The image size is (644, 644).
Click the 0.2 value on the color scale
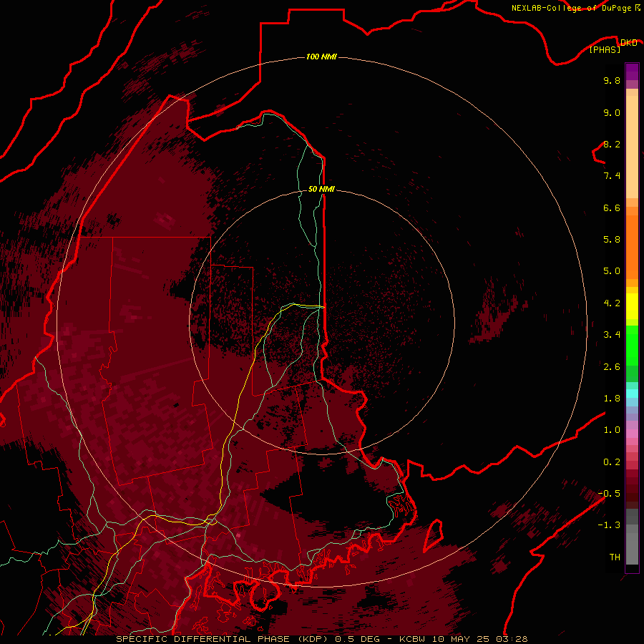612,462
